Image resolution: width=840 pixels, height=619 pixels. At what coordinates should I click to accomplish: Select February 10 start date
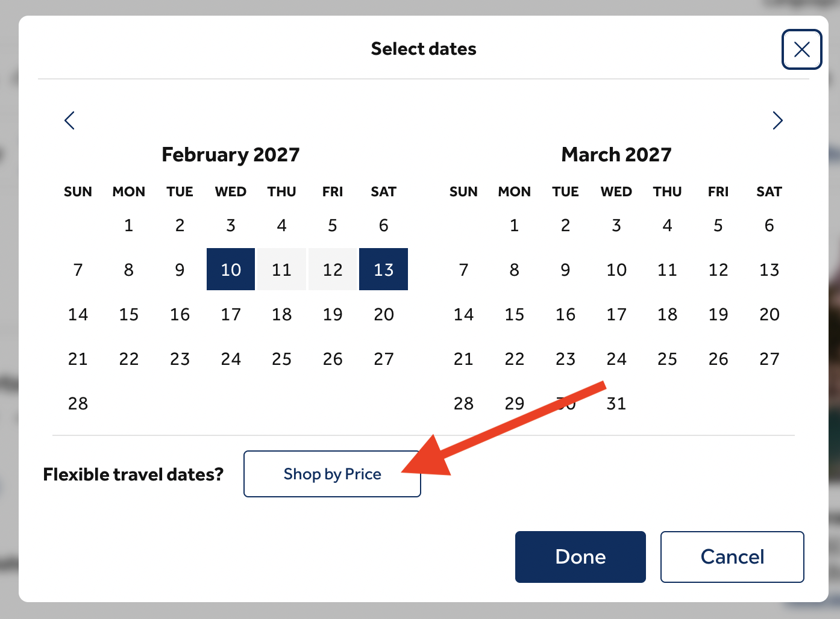(x=231, y=269)
